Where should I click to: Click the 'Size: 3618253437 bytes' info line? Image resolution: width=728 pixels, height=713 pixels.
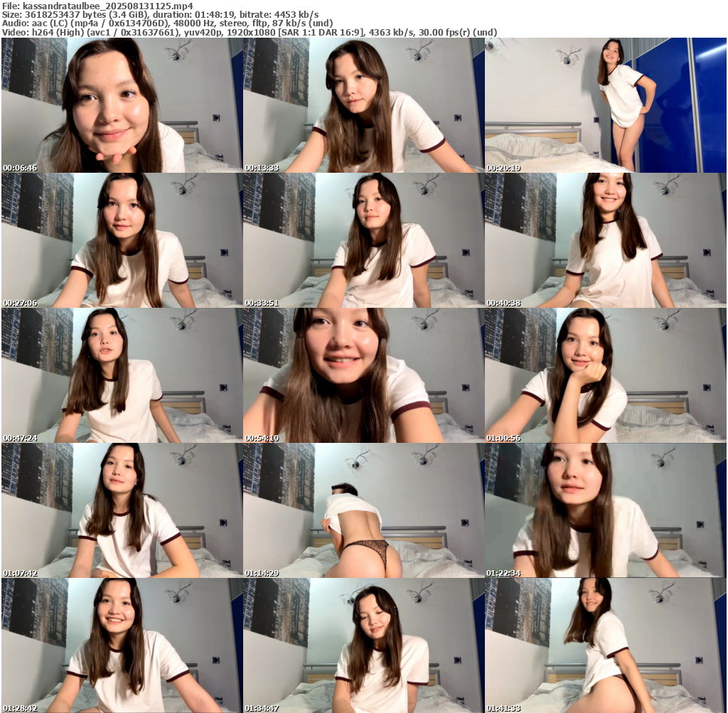point(160,14)
